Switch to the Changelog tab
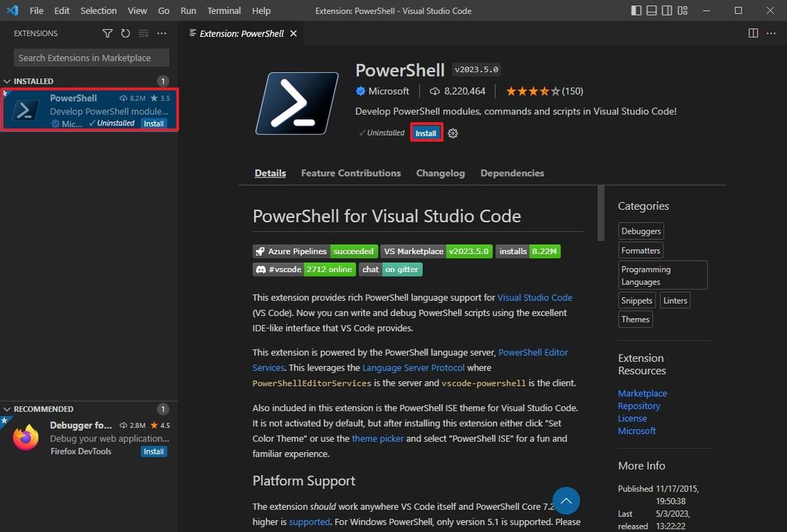787x532 pixels. click(440, 173)
